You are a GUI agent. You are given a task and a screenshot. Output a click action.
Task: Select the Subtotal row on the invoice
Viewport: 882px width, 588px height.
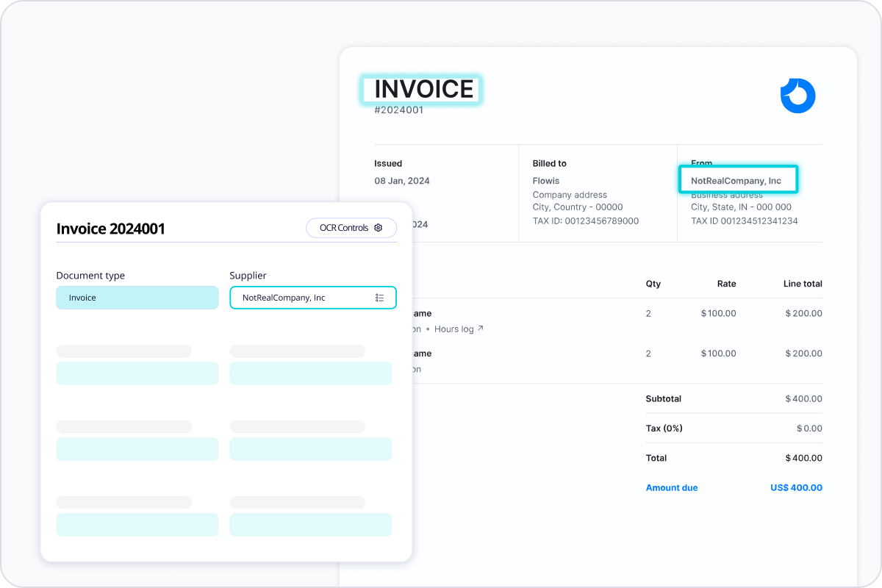point(662,398)
